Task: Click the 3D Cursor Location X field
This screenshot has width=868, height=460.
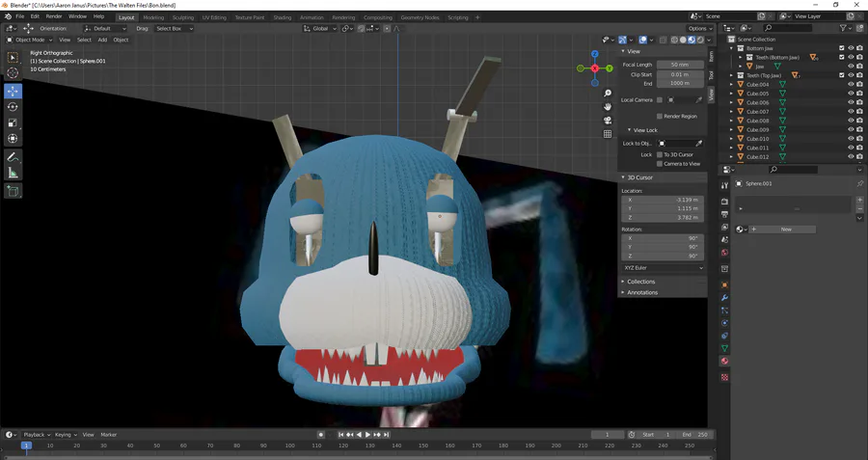Action: point(664,200)
